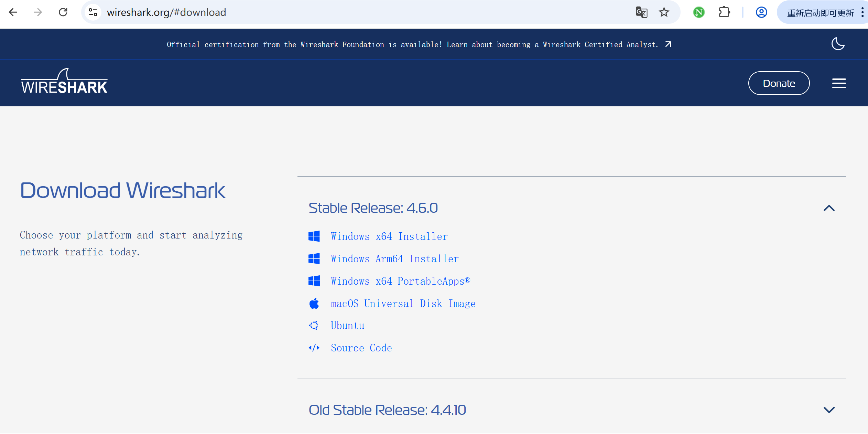Click the Wireshark logo

pos(64,81)
